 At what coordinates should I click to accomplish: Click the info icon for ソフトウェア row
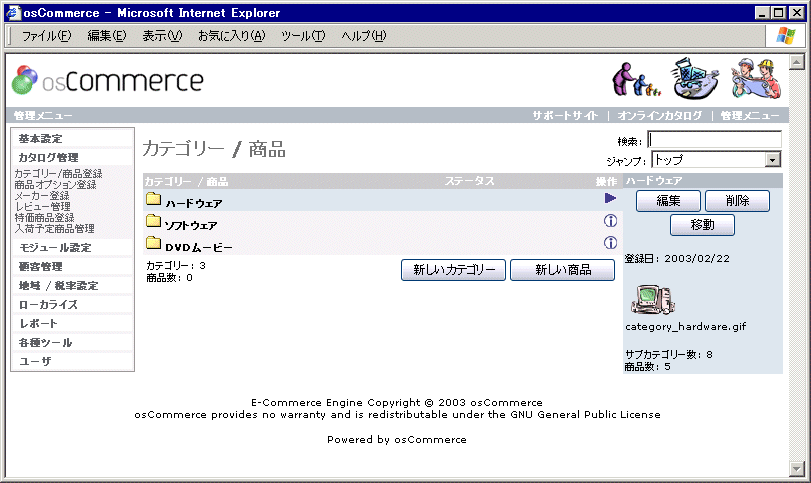610,221
